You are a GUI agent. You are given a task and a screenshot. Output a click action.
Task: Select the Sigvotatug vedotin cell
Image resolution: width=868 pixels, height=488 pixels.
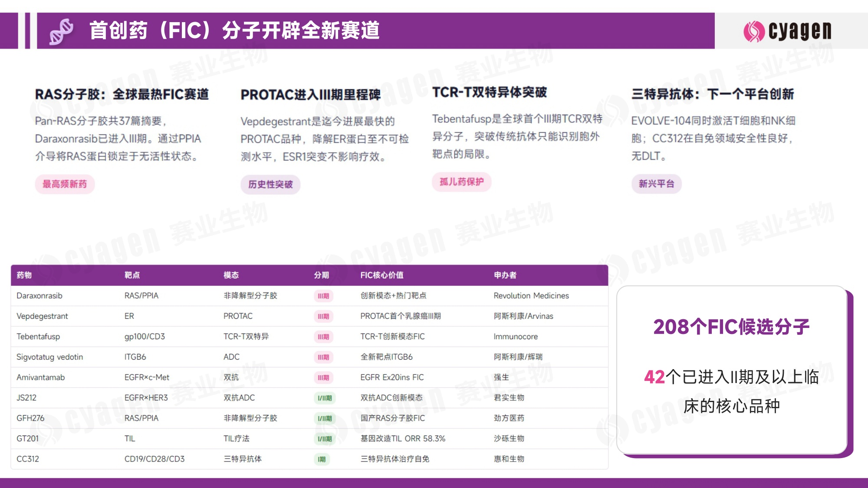pos(49,357)
